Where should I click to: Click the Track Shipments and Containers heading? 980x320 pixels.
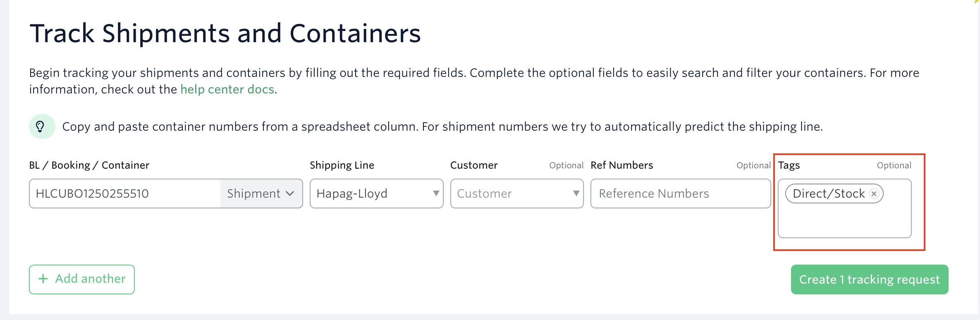point(225,33)
